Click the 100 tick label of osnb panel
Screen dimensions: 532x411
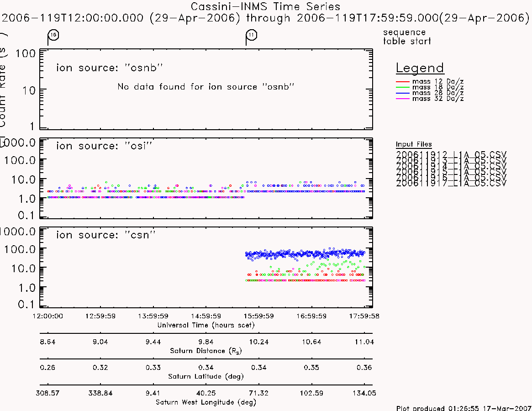coord(26,53)
